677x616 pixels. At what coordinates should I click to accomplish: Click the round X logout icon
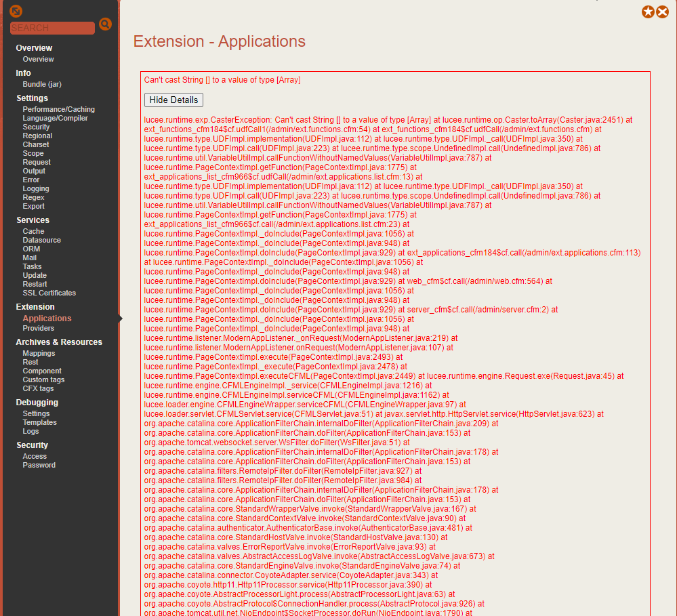click(662, 12)
